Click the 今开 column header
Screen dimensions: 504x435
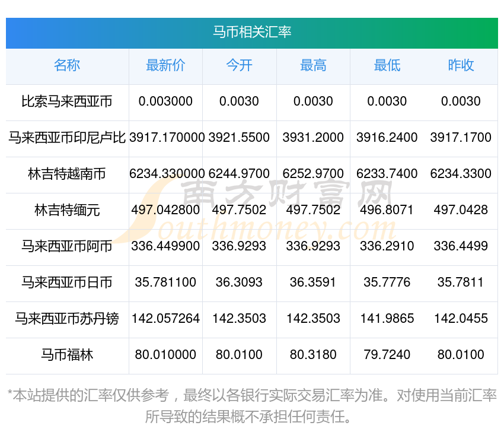coord(239,65)
